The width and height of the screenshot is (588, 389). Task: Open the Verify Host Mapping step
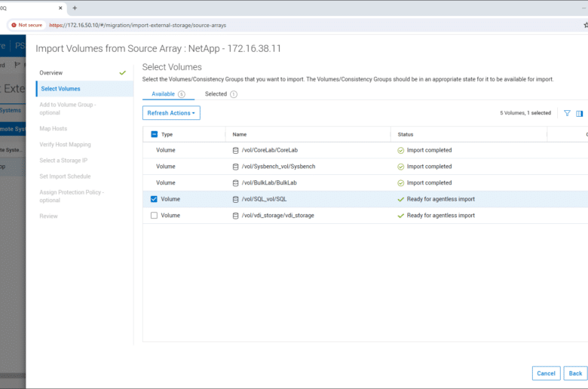(x=65, y=145)
